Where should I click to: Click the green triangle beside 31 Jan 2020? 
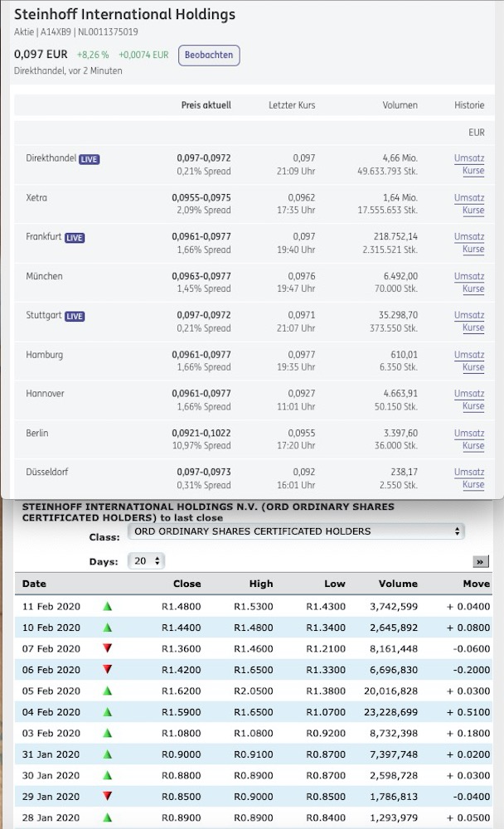(x=106, y=754)
